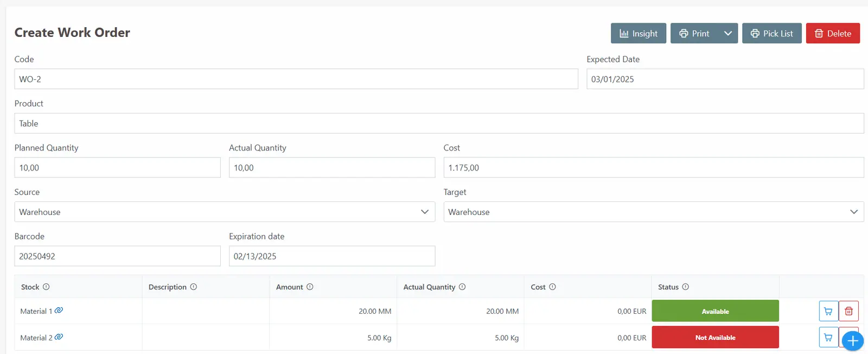Click the blue plus add button

pyautogui.click(x=853, y=341)
